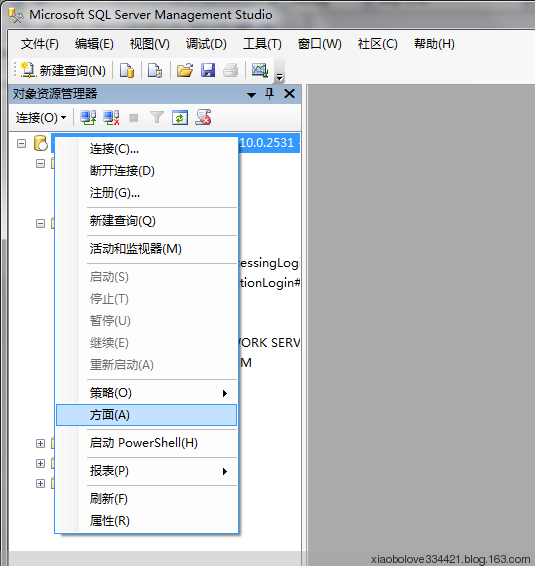Image resolution: width=535 pixels, height=566 pixels.
Task: Open the 策略(O) submenu
Action: 147,393
